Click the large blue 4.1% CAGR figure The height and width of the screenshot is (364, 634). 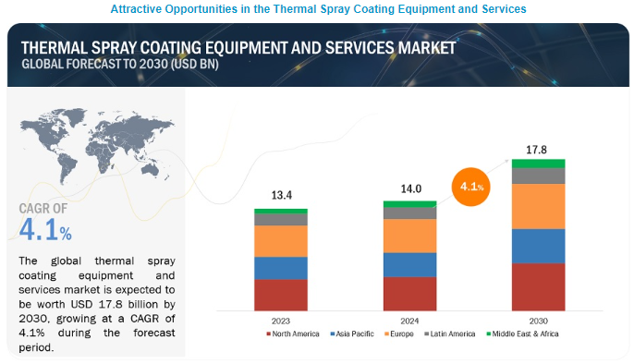click(45, 229)
